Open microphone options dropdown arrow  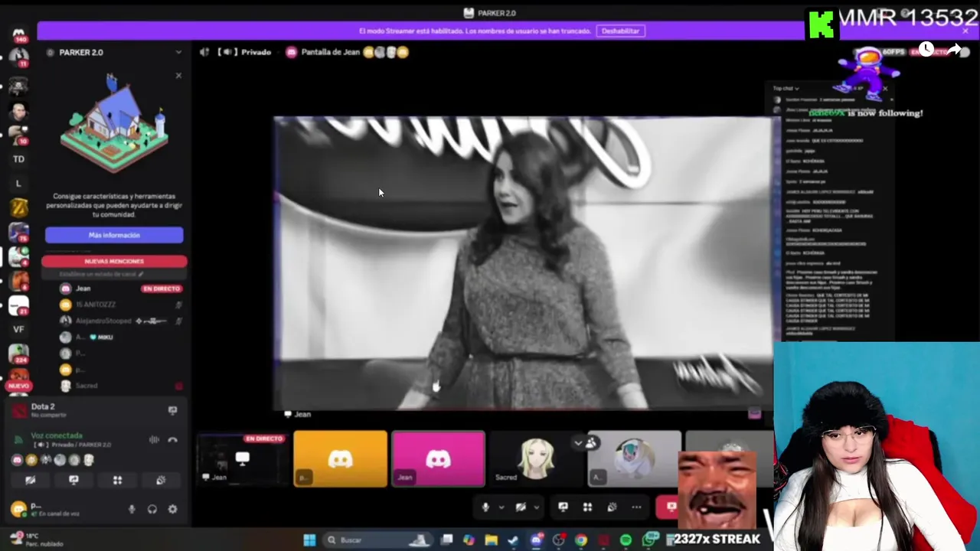501,507
